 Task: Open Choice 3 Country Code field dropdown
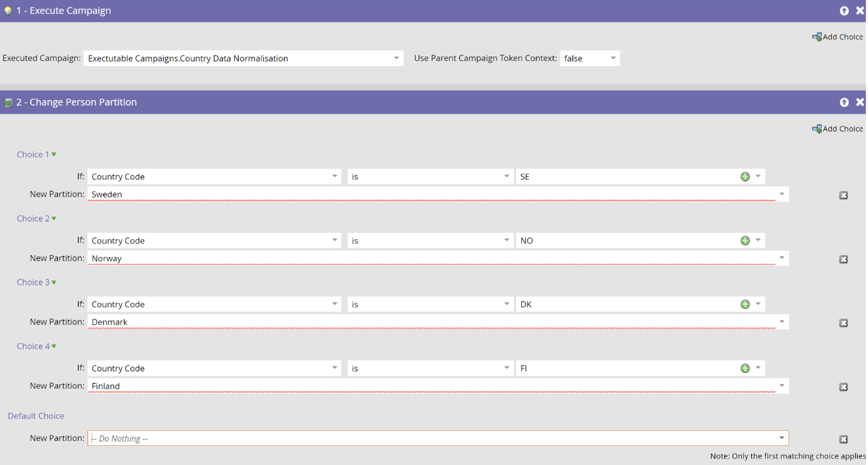tap(334, 304)
